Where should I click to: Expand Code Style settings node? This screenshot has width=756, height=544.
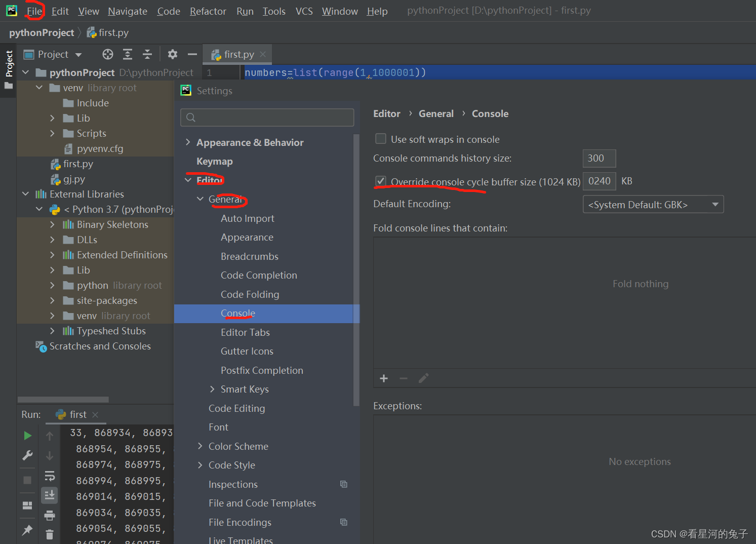[200, 465]
